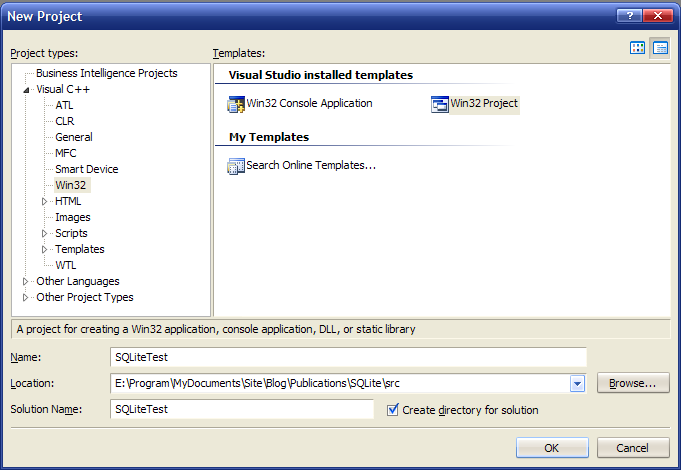Switch templates view to large icons
Image resolution: width=681 pixels, height=470 pixels.
pyautogui.click(x=637, y=48)
